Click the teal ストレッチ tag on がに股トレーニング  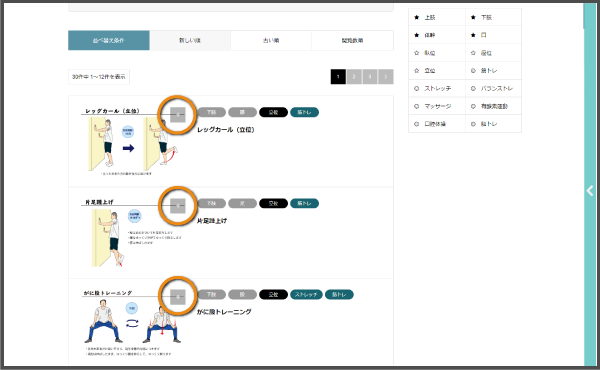coord(306,294)
